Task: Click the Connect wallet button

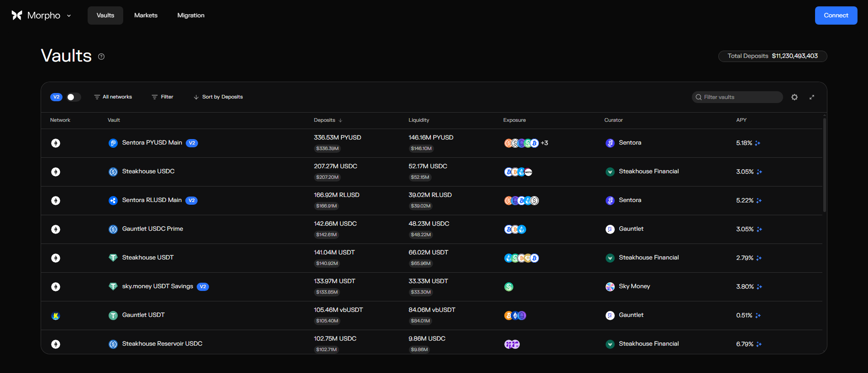Action: click(x=836, y=16)
